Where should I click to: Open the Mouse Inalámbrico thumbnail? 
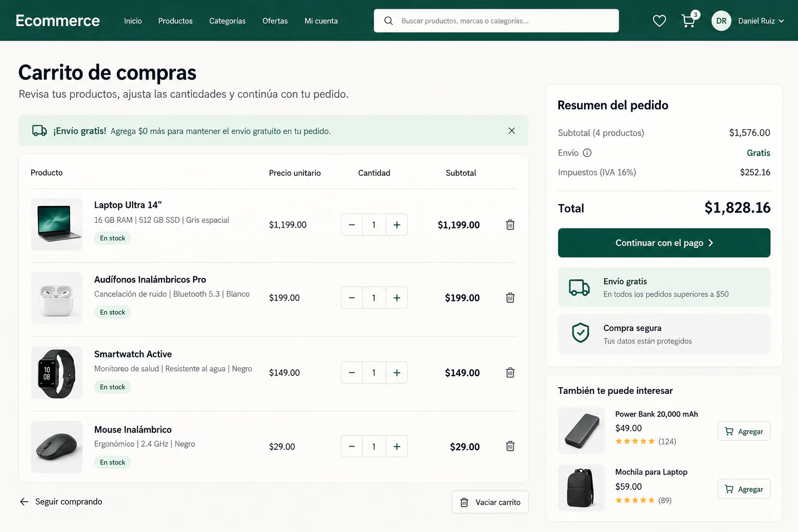click(x=57, y=447)
